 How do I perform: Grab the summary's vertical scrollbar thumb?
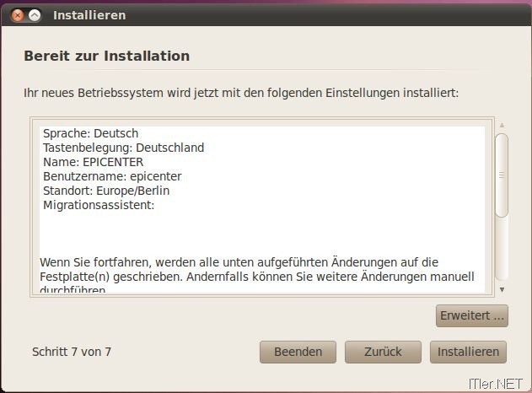click(x=502, y=175)
